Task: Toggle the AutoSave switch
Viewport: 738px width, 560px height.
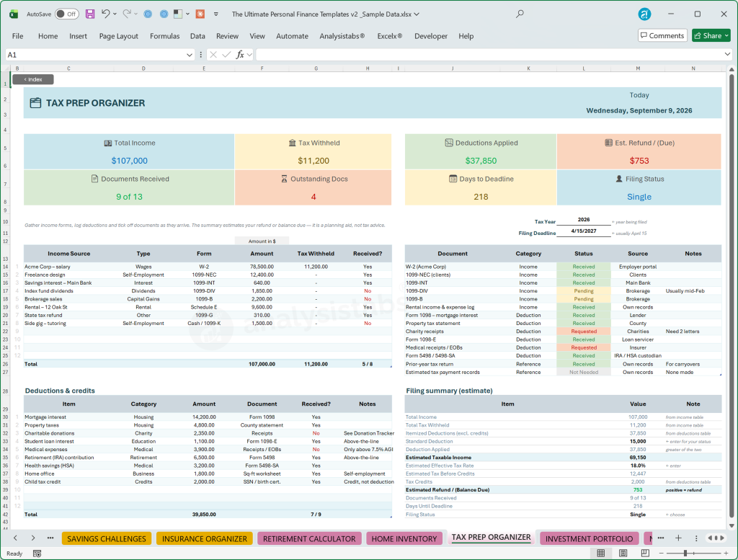Action: point(67,14)
